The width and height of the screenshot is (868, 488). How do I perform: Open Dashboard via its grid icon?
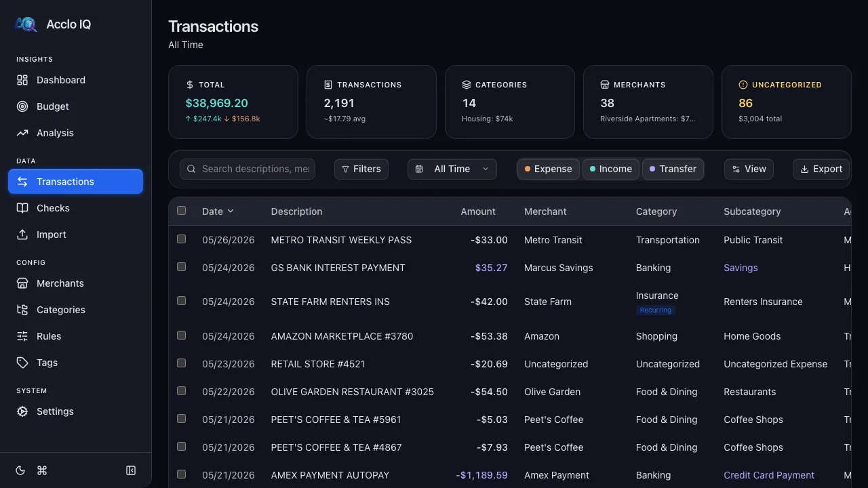22,80
